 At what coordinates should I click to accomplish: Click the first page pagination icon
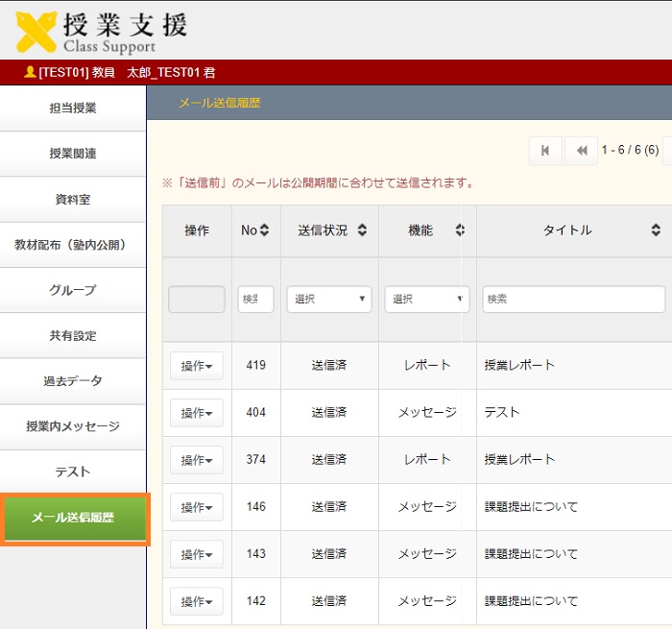point(544,150)
